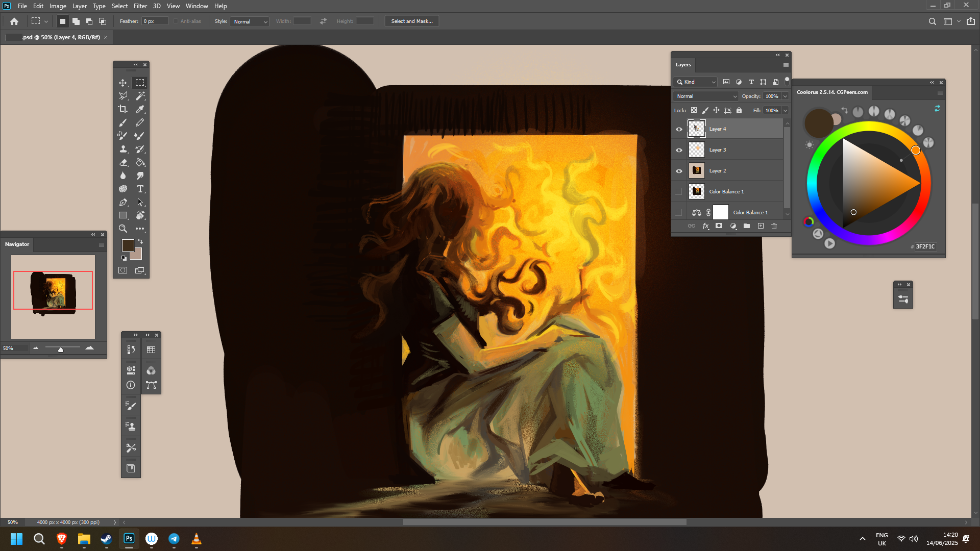Toggle layer filtering switch on or off
Screen dimensions: 980x551
[x=787, y=81]
